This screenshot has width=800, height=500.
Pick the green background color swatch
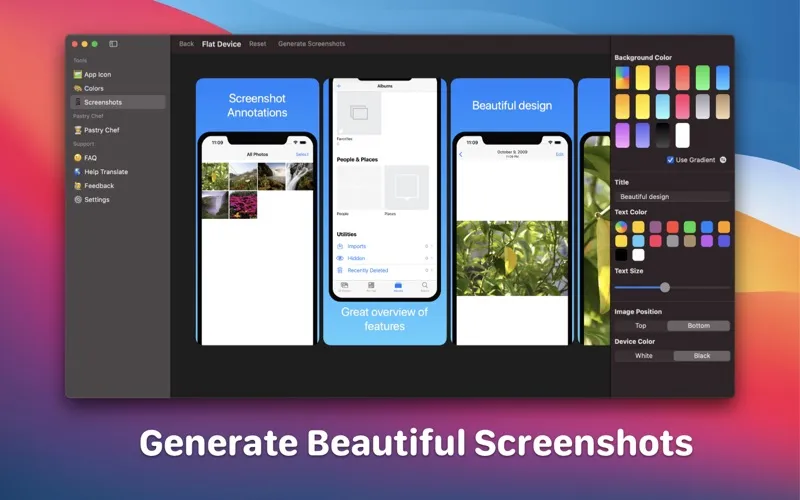(x=703, y=78)
